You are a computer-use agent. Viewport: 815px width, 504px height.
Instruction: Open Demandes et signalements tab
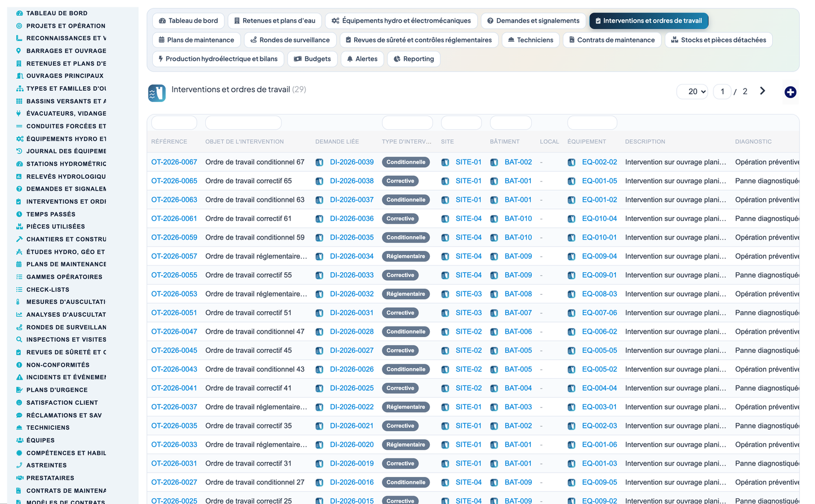click(x=533, y=21)
